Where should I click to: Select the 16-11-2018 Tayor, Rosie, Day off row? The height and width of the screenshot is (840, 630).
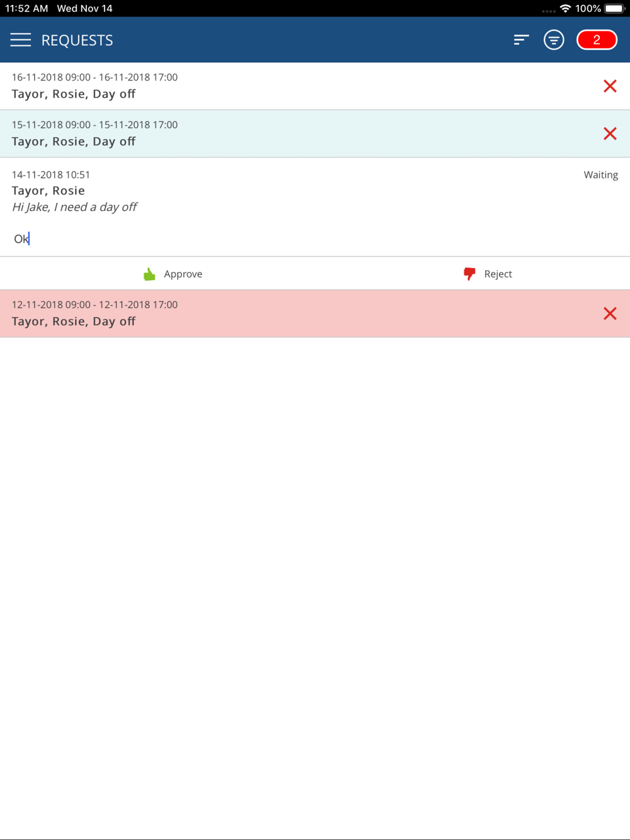point(315,86)
